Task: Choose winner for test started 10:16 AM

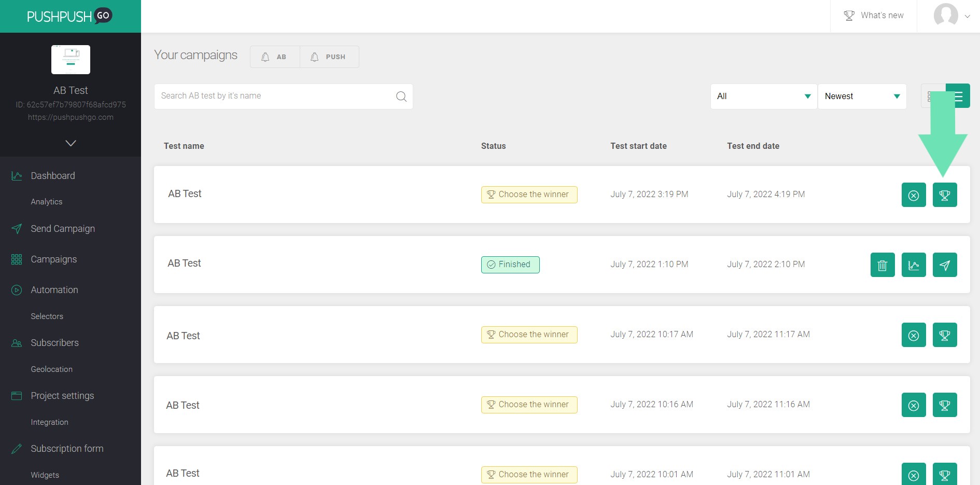Action: 945,405
